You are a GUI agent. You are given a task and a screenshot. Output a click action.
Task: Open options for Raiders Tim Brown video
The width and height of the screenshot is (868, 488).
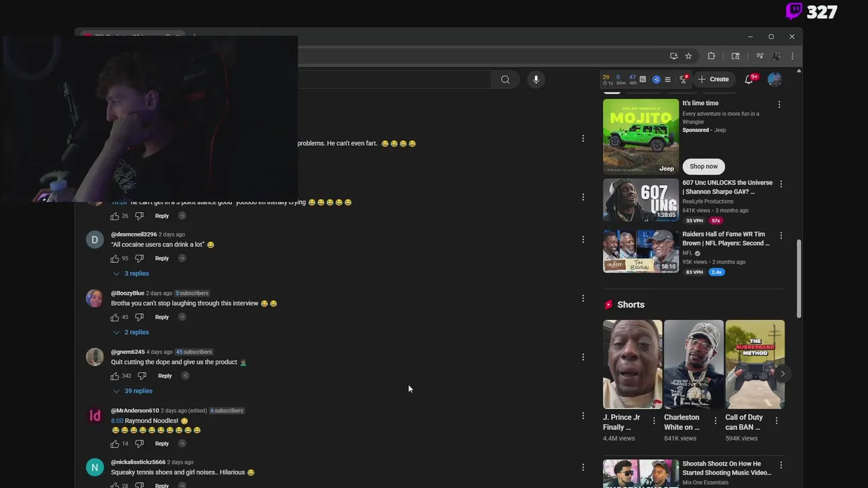[x=781, y=235]
